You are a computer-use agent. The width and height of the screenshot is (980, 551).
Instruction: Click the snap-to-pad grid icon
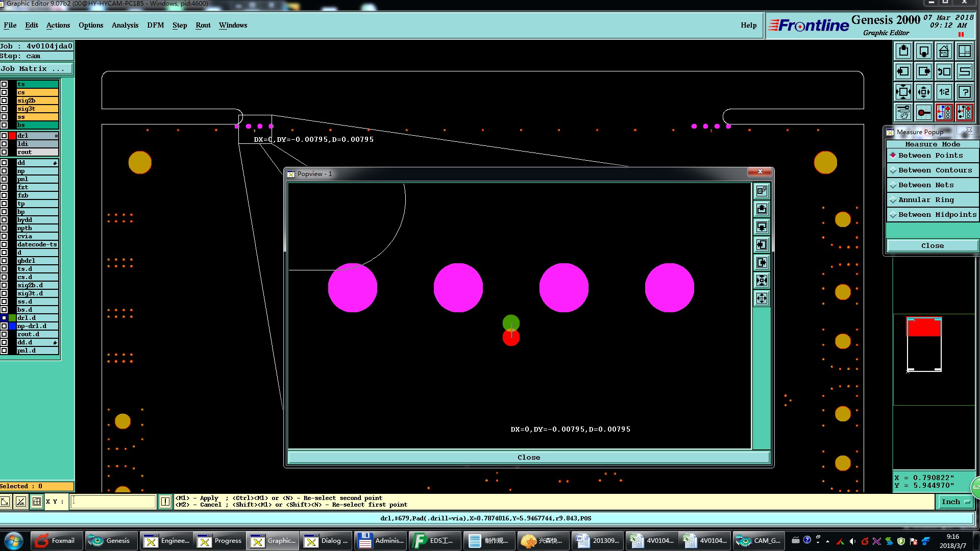[924, 112]
